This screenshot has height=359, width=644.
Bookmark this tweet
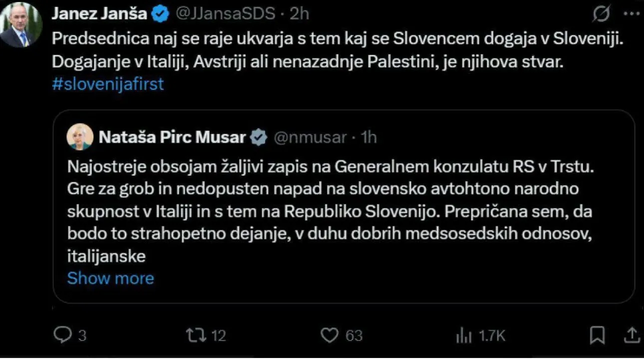pos(597,335)
